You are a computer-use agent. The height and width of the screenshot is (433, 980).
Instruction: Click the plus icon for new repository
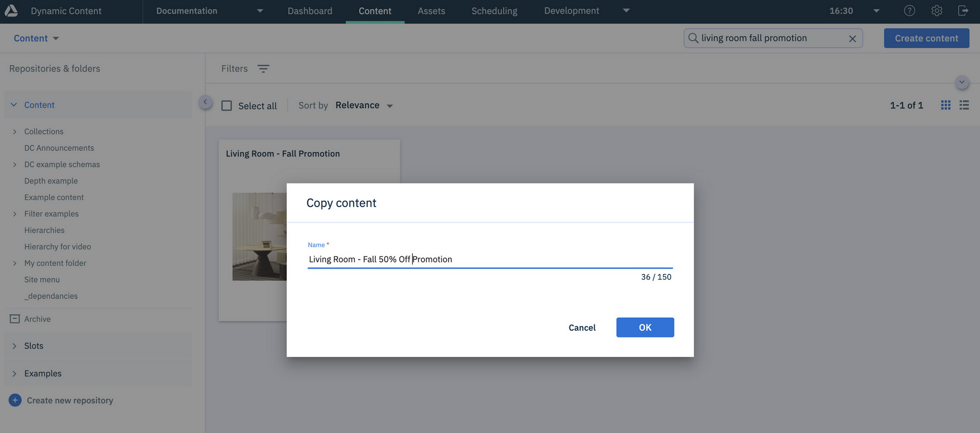coord(15,400)
